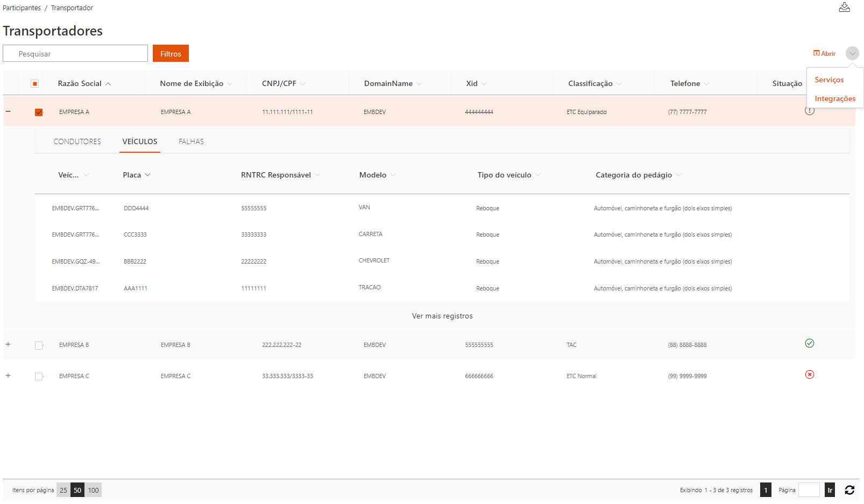This screenshot has width=864, height=504.
Task: Click the download export icon at top right
Action: pos(844,8)
